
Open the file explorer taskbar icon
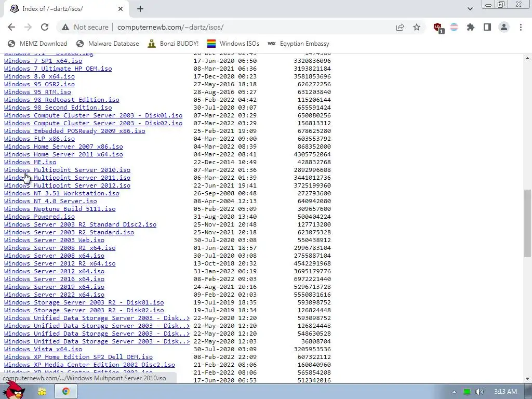(42, 392)
